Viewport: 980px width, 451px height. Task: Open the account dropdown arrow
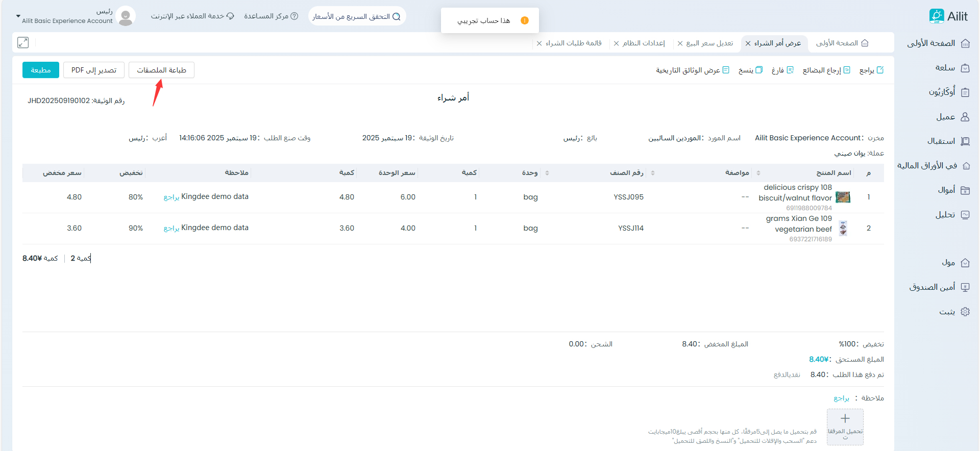pyautogui.click(x=18, y=16)
